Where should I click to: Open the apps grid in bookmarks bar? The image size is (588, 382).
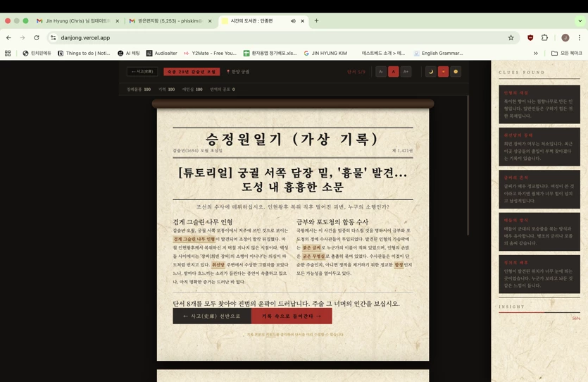8,54
